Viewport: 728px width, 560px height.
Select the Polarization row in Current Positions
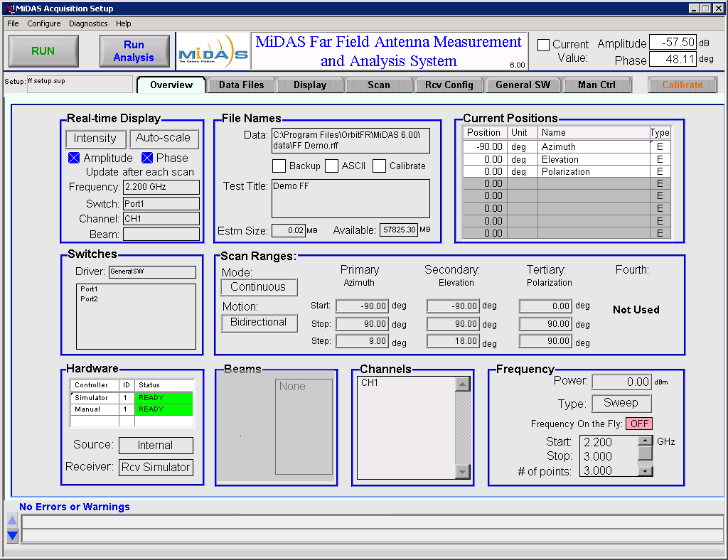(567, 171)
